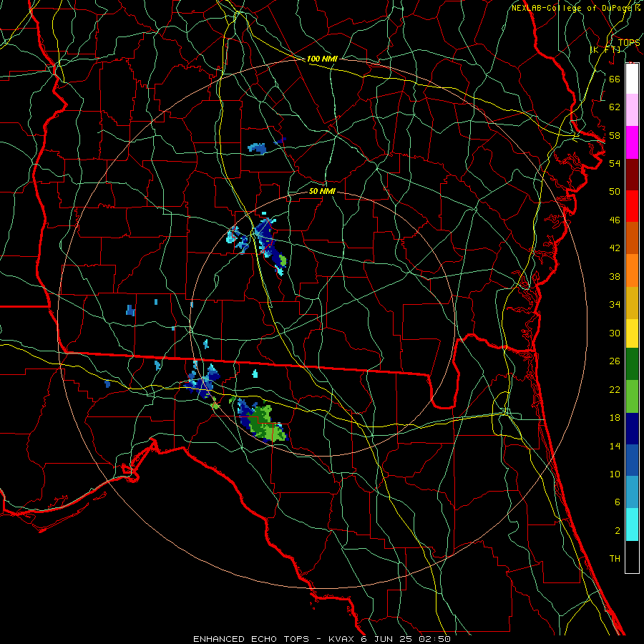Click the navy blue legend color band
Screen dimensions: 644x644
point(632,429)
